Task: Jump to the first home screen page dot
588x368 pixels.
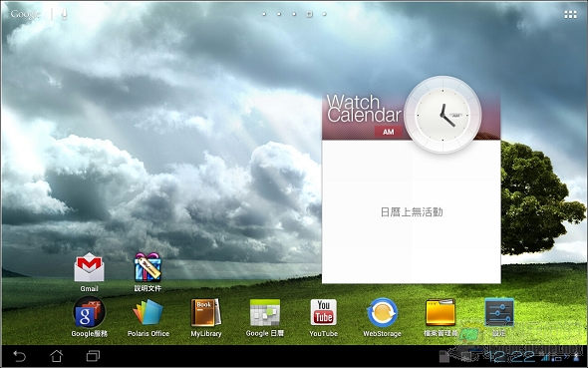Action: click(264, 14)
